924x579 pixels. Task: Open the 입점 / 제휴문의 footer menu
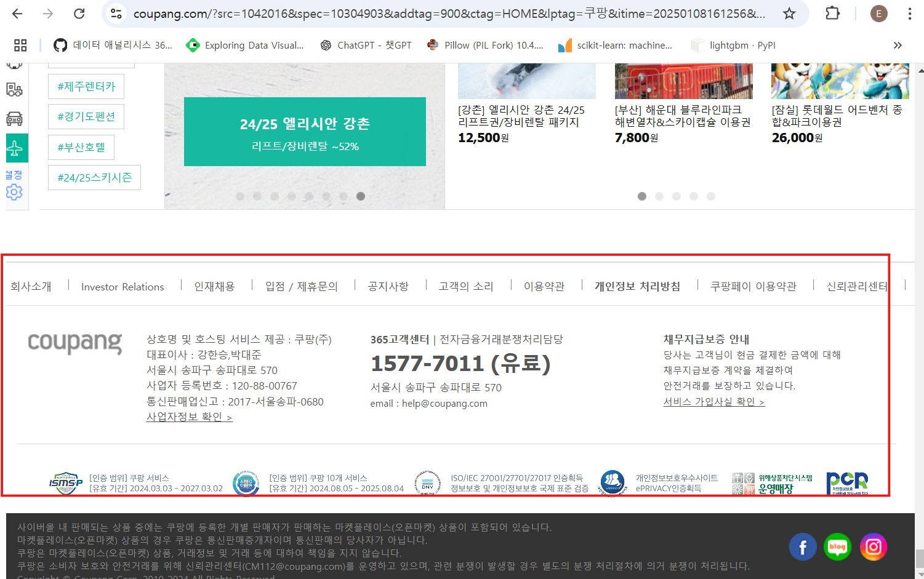pyautogui.click(x=302, y=287)
